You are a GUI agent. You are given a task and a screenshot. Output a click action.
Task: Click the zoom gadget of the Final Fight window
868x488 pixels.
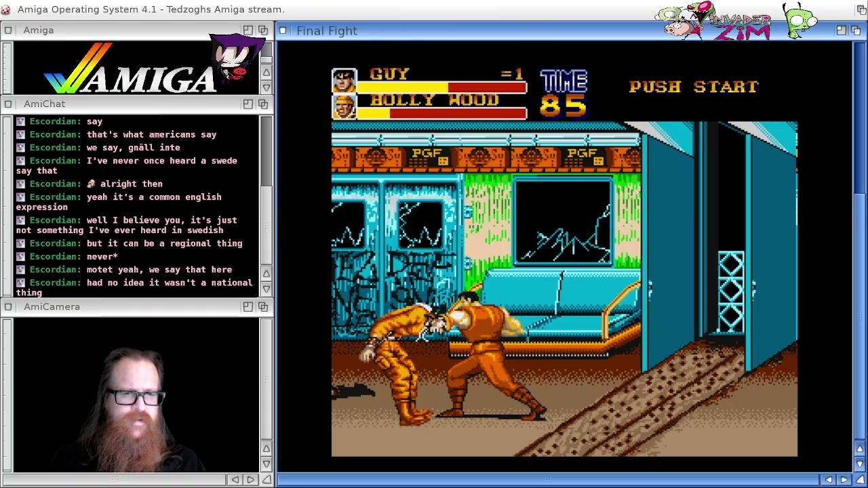(841, 30)
